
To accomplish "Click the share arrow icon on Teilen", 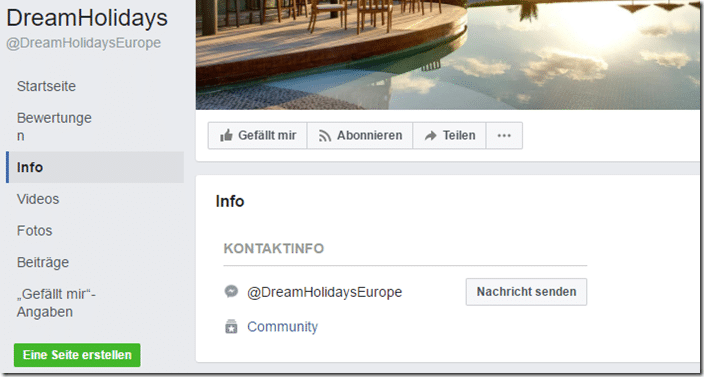I will [431, 136].
